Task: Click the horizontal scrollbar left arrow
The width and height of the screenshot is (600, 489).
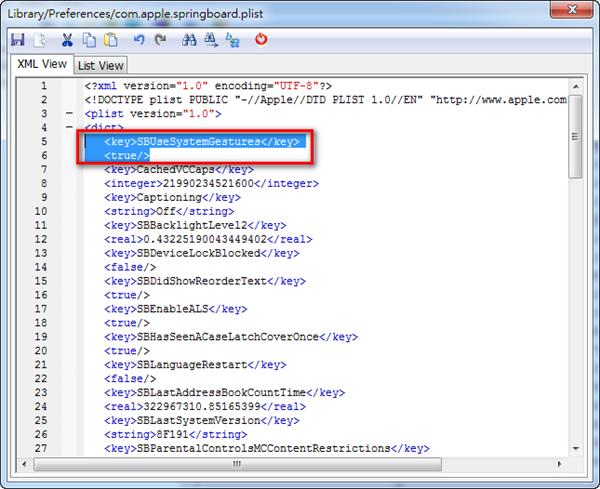Action: pos(24,464)
